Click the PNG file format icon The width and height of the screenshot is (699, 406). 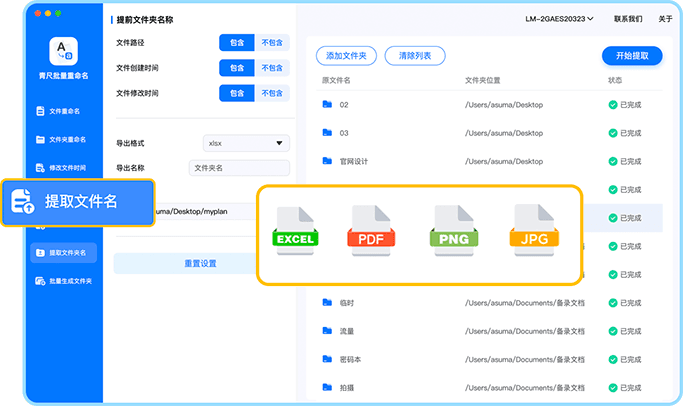(x=454, y=230)
